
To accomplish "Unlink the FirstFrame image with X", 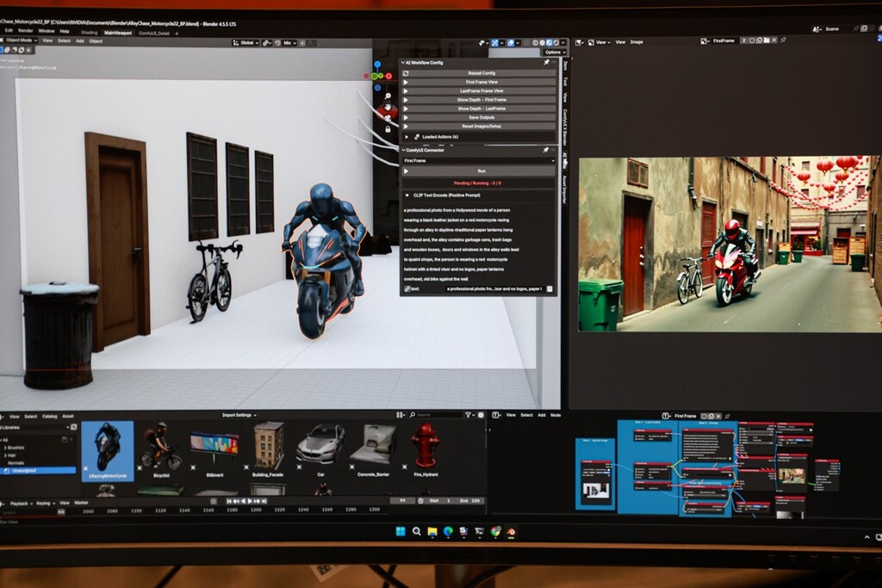I will pyautogui.click(x=774, y=40).
